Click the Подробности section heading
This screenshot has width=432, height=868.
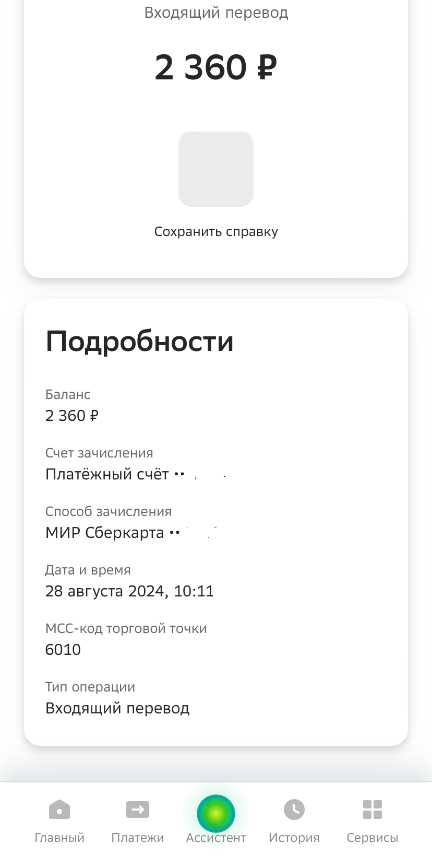(139, 342)
